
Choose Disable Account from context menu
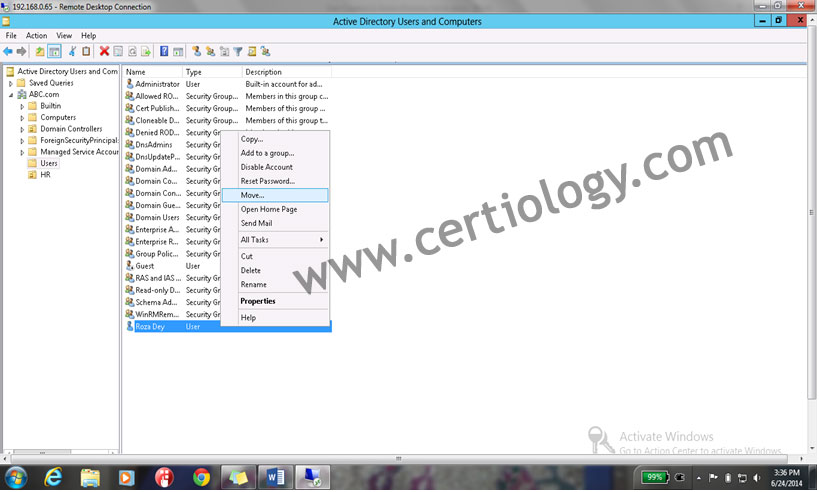[x=275, y=167]
